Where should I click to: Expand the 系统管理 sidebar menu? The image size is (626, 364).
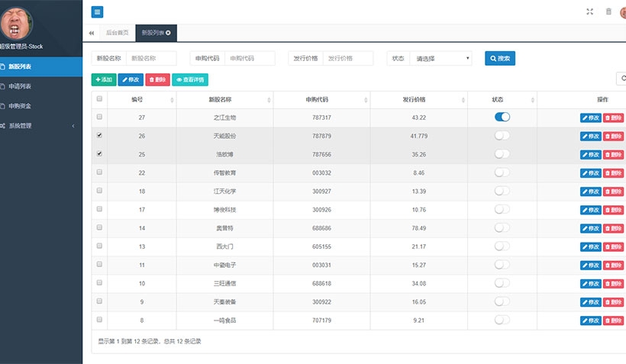pyautogui.click(x=38, y=125)
